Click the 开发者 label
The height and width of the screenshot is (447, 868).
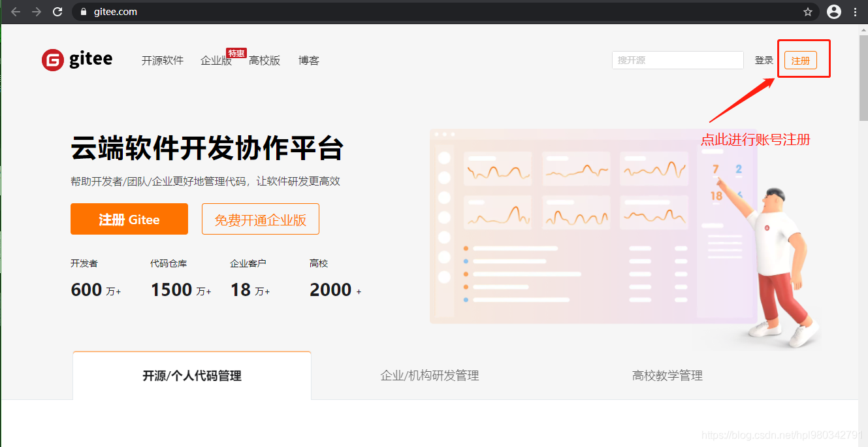click(x=84, y=263)
